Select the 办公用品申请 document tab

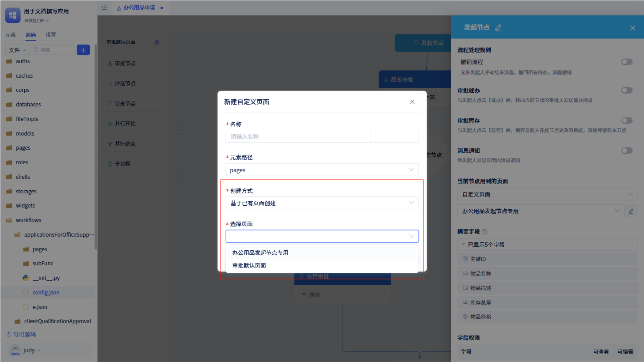pos(139,8)
